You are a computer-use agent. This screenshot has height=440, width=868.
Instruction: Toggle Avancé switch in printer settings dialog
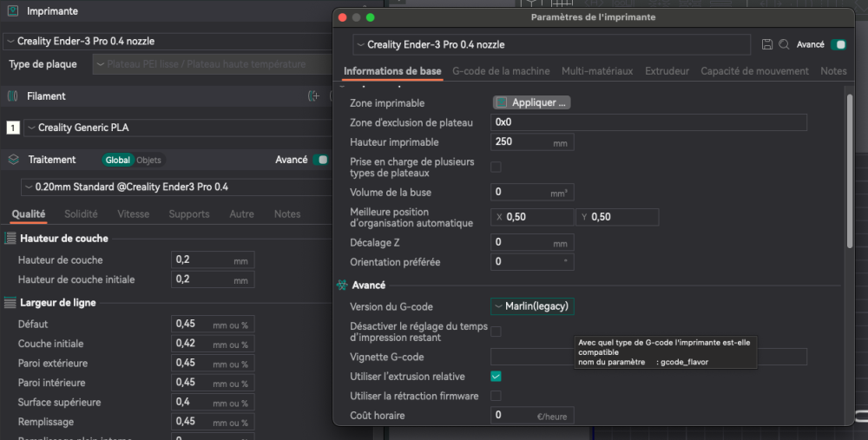[838, 44]
